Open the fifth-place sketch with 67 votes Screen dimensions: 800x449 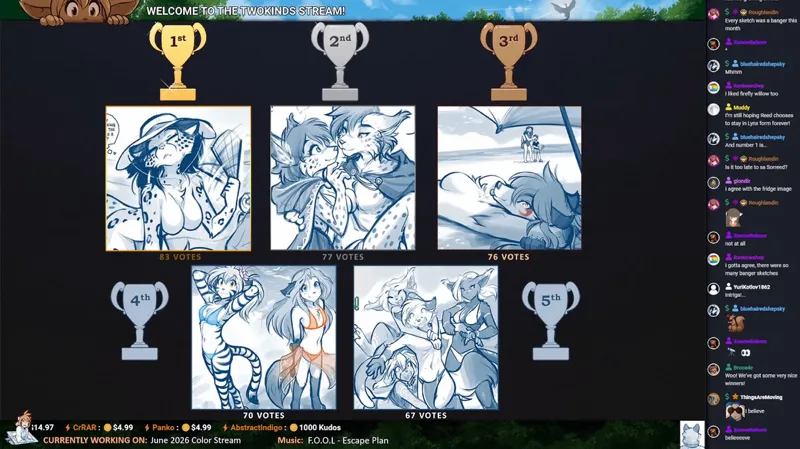[x=426, y=337]
